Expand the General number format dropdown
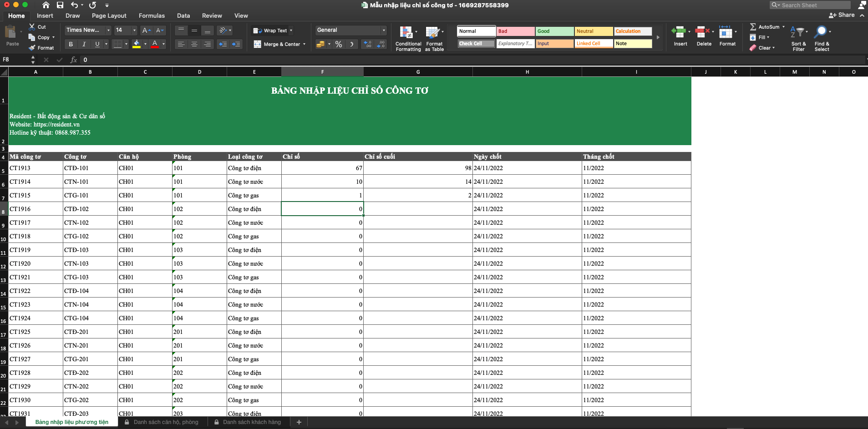868x429 pixels. pos(383,30)
